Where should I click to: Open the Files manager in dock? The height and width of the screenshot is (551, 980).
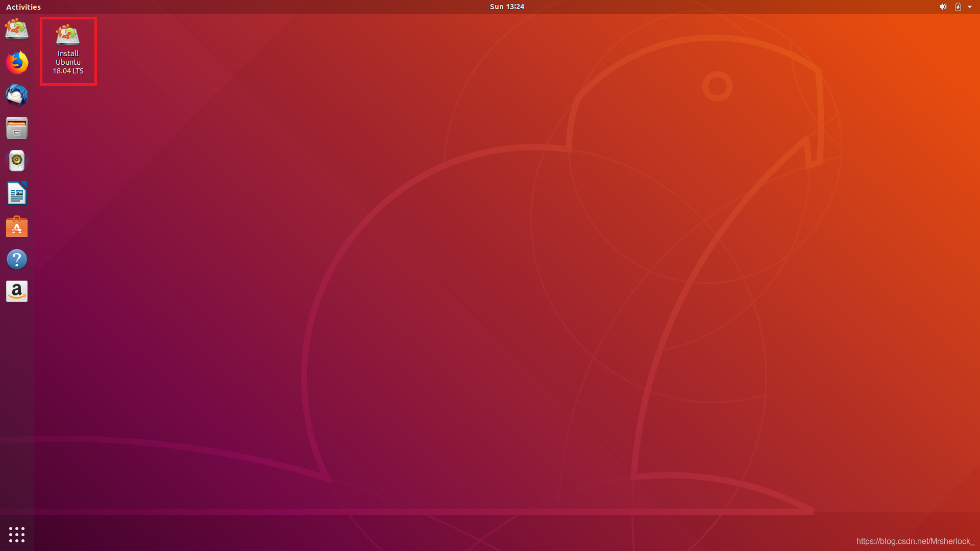pyautogui.click(x=17, y=128)
